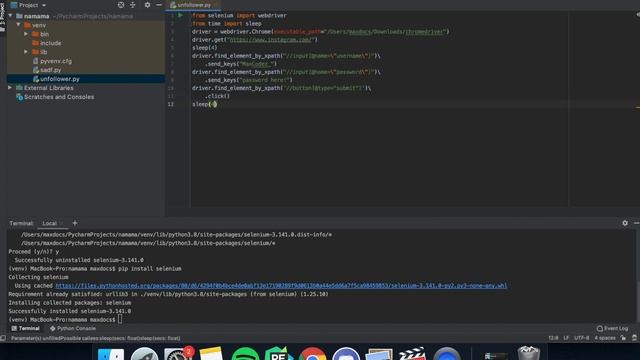Click the LF line separator selector

coord(566,338)
